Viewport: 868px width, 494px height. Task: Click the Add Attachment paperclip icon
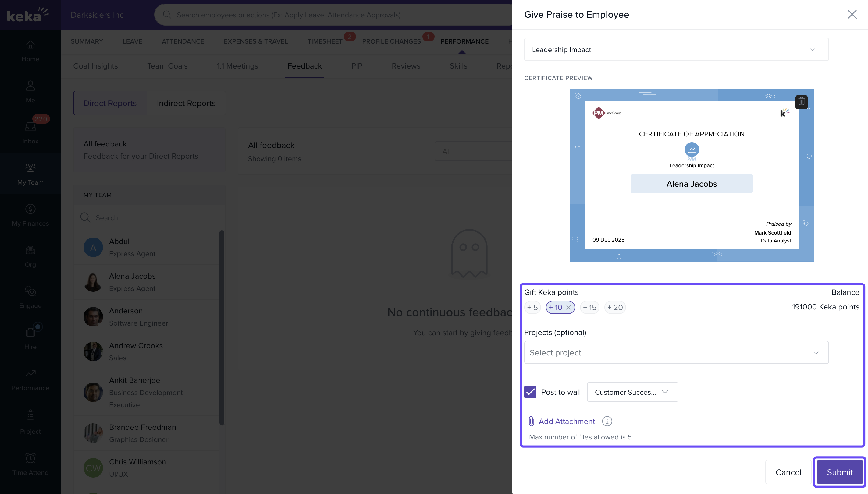[x=531, y=421]
